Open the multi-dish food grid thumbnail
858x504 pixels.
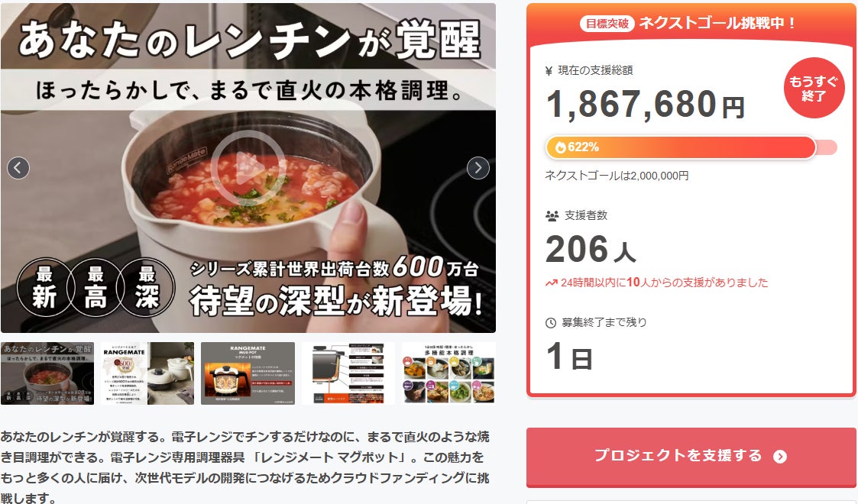coord(448,373)
